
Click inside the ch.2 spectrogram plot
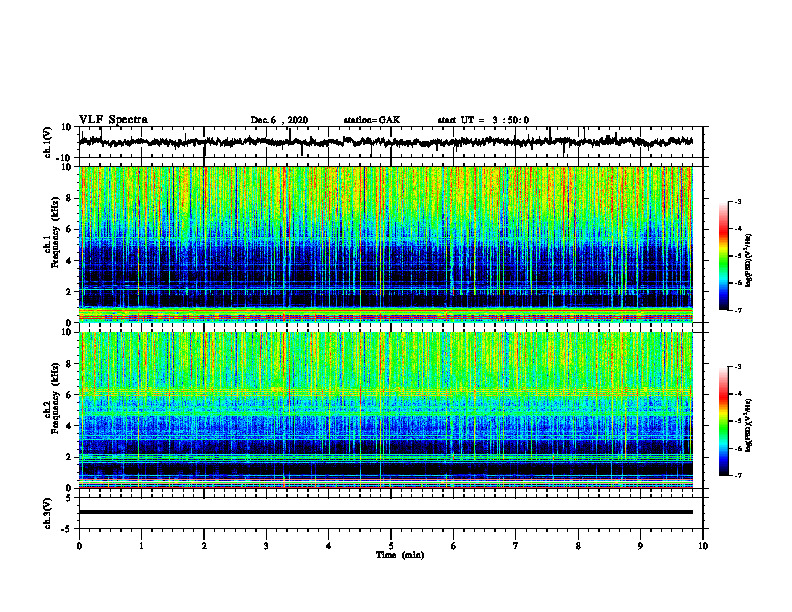pyautogui.click(x=385, y=410)
